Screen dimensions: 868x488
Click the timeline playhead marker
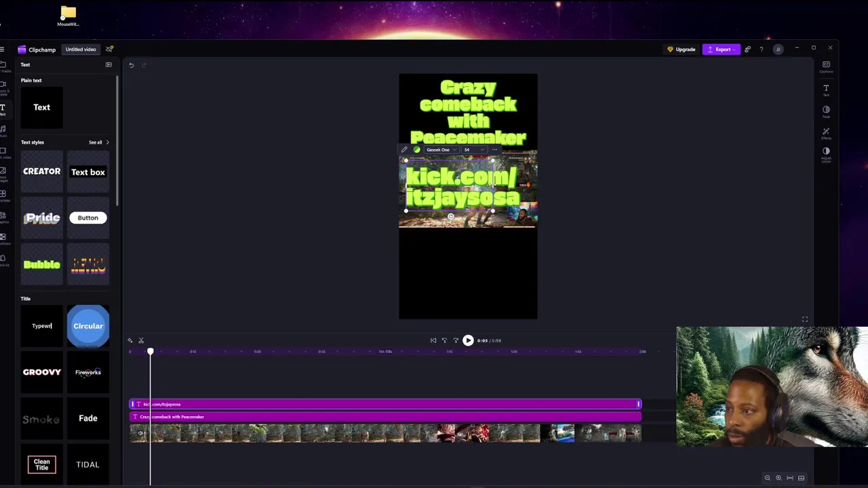click(x=151, y=351)
